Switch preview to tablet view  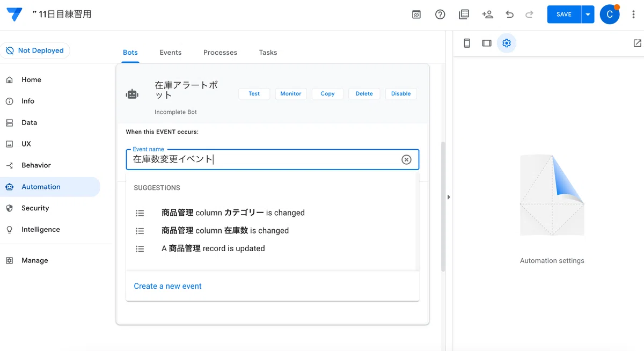(x=487, y=43)
